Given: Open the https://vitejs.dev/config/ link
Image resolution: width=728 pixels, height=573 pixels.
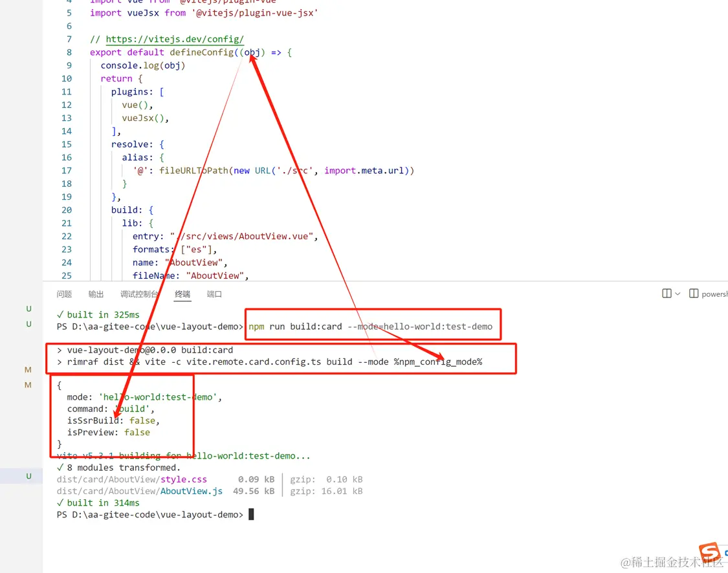Looking at the screenshot, I should tap(175, 39).
